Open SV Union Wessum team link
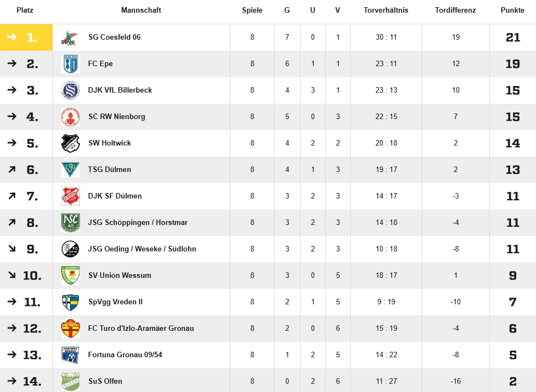The width and height of the screenshot is (536, 392). pyautogui.click(x=120, y=276)
